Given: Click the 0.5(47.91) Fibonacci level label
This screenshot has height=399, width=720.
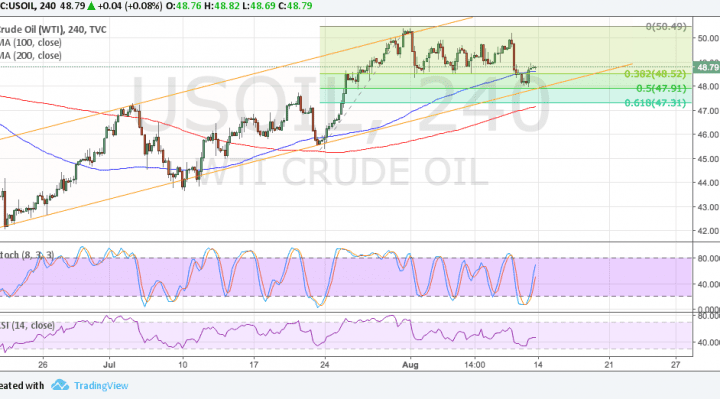Looking at the screenshot, I should [661, 89].
